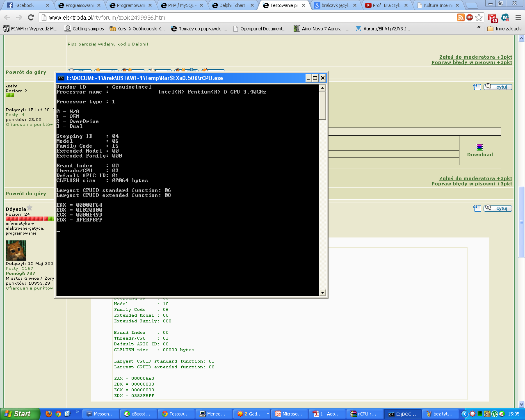The width and height of the screenshot is (525, 420).
Task: Switch to 'Mened...' taskbar button
Action: pyautogui.click(x=214, y=414)
